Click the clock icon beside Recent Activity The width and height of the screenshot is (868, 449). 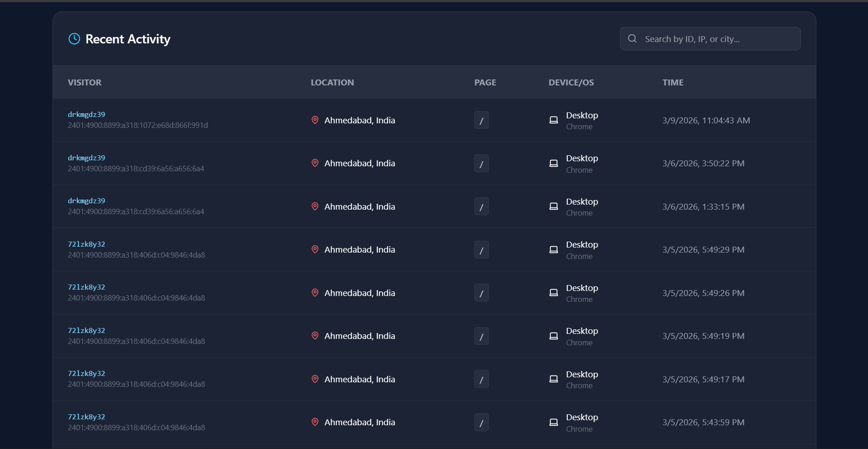74,39
